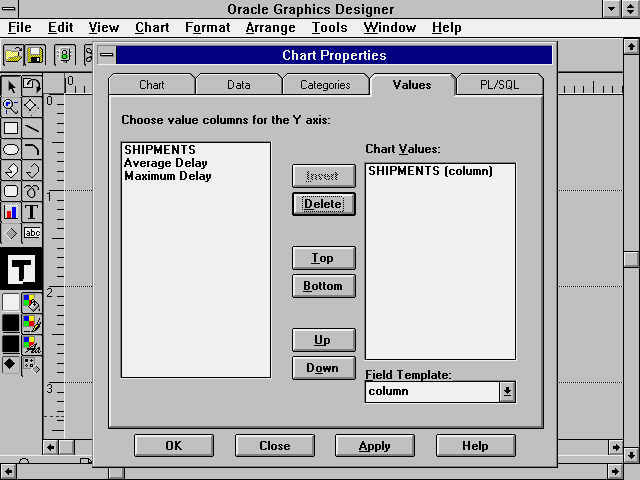Click the fill color swatch
Screen dimensions: 640x480
[11, 301]
